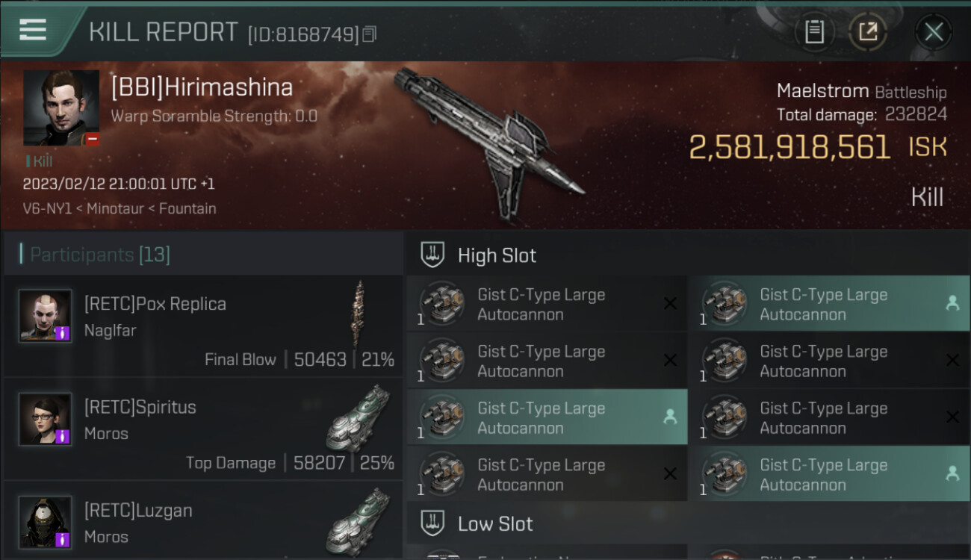The image size is (971, 560).
Task: Open Hirimashina's character portrait
Action: click(61, 108)
